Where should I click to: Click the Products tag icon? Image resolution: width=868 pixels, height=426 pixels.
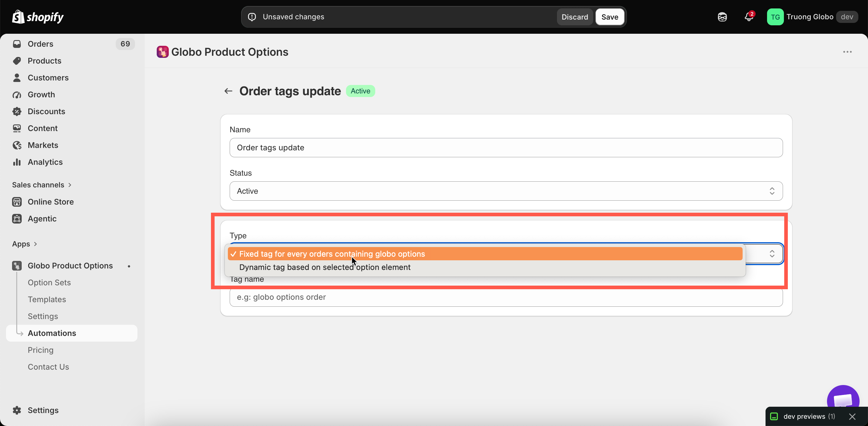tap(17, 61)
